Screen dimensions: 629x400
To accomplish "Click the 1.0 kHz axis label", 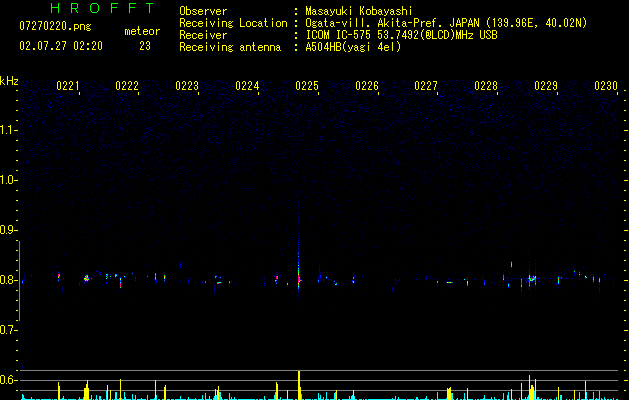I will [8, 180].
